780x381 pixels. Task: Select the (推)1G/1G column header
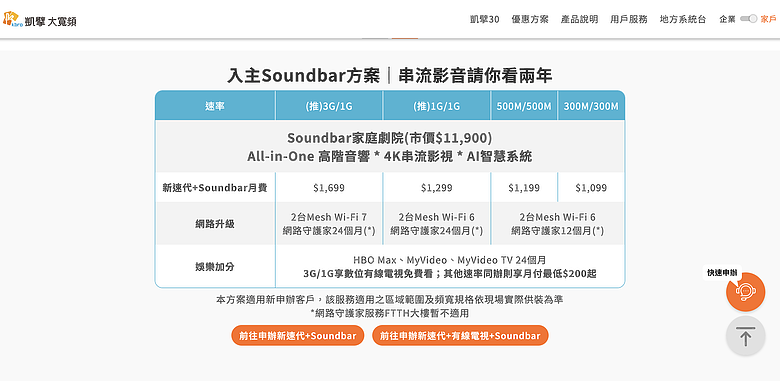coord(437,106)
